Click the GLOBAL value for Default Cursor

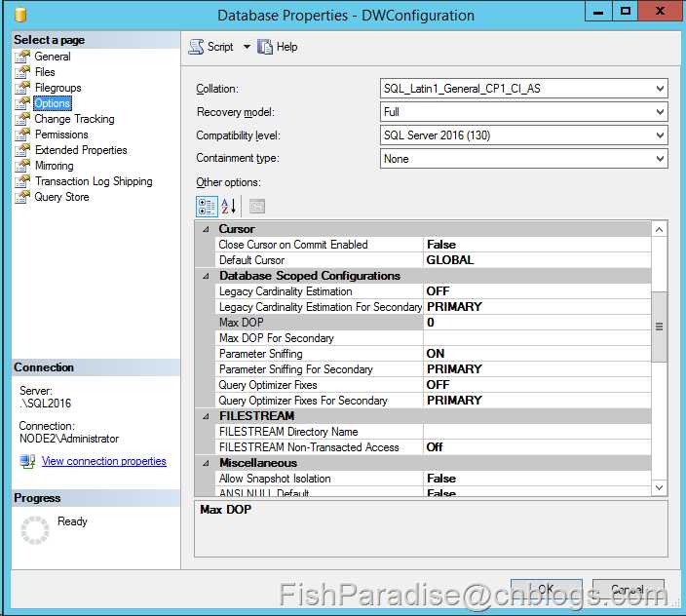tap(450, 260)
